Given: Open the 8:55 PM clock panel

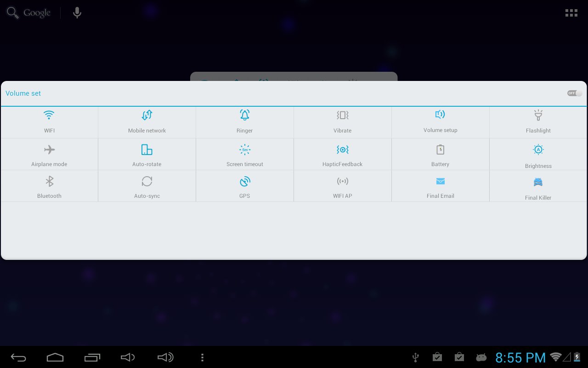Looking at the screenshot, I should tap(520, 357).
